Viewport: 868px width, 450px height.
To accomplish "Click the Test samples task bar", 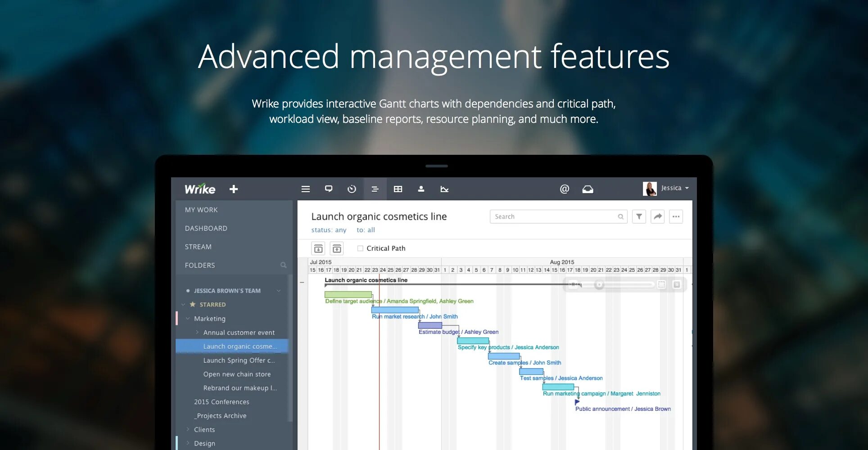I will coord(531,372).
